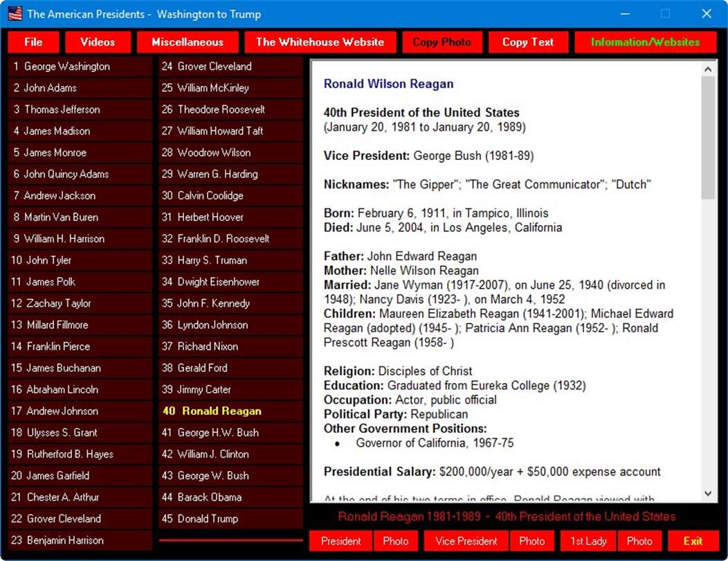Select 41 George H.W. Bush

tap(230, 433)
